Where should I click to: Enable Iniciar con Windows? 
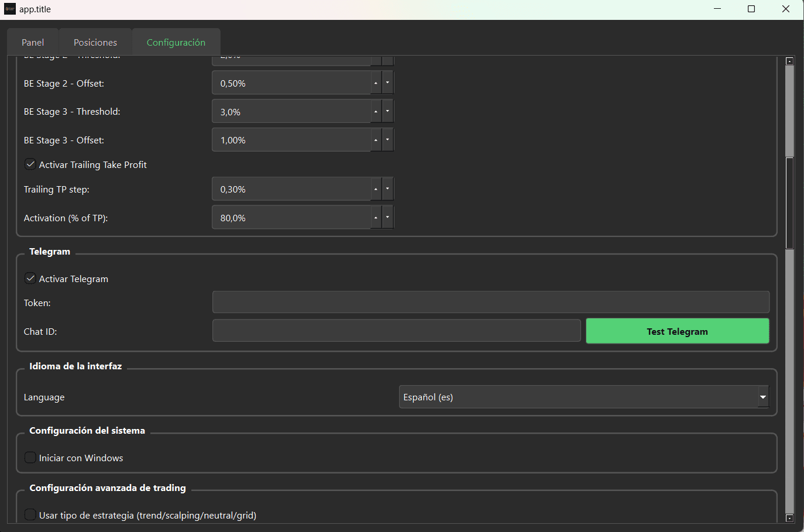coord(30,458)
